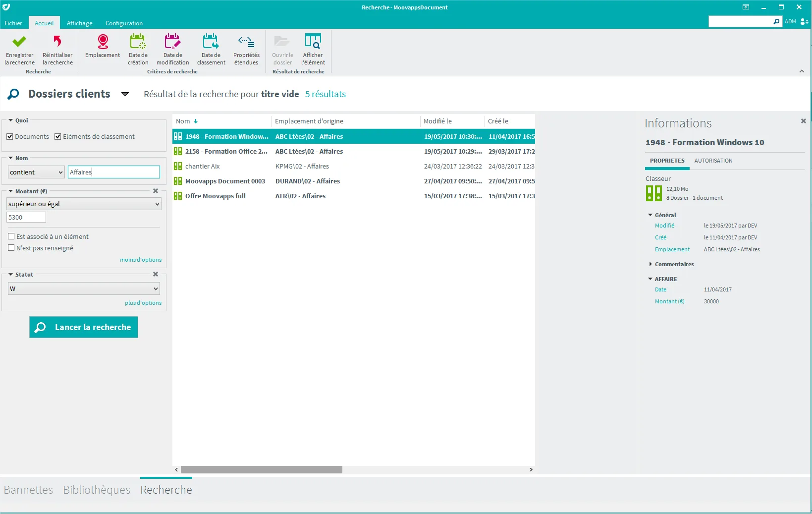This screenshot has height=514, width=812.
Task: Add the Date de modification criterion
Action: [172, 50]
